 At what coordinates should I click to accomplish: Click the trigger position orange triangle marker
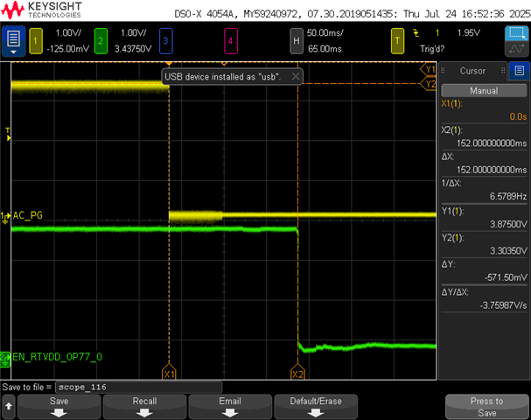click(x=169, y=63)
